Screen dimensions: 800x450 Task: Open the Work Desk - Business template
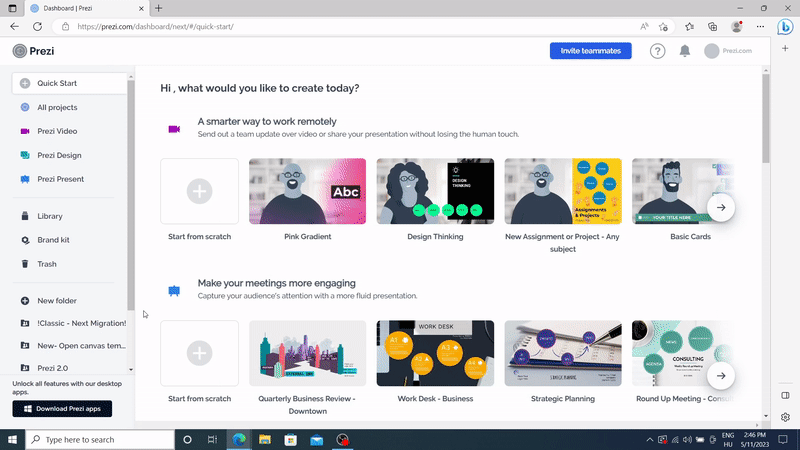(435, 353)
